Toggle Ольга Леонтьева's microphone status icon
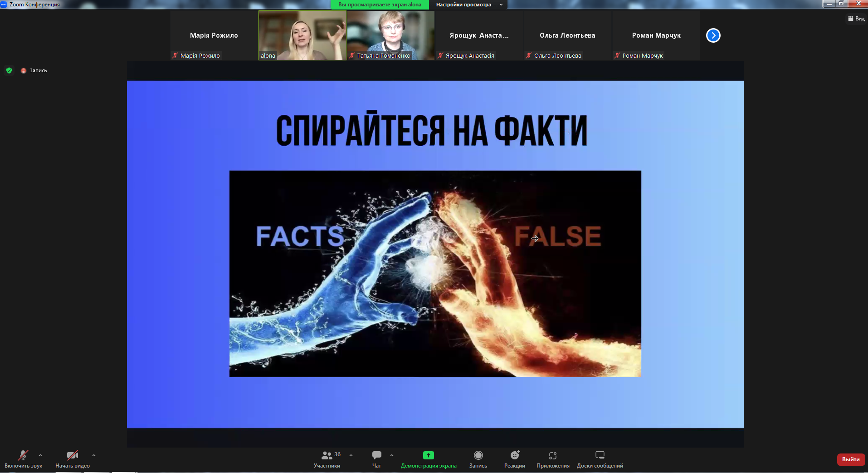Image resolution: width=868 pixels, height=473 pixels. pos(529,55)
